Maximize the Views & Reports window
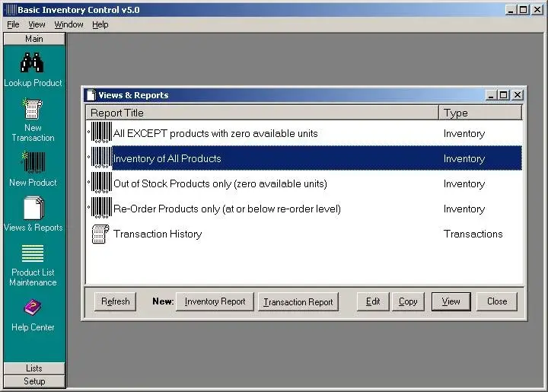The image size is (548, 392). pyautogui.click(x=504, y=95)
